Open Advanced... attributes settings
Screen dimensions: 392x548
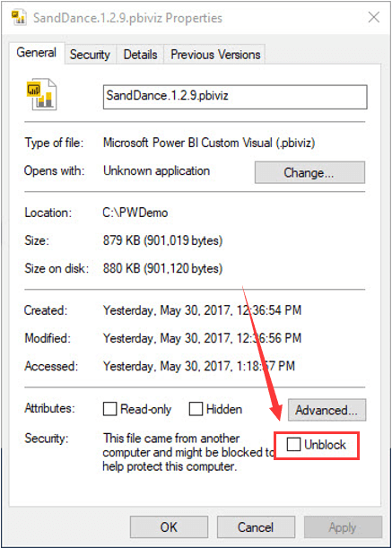327,410
